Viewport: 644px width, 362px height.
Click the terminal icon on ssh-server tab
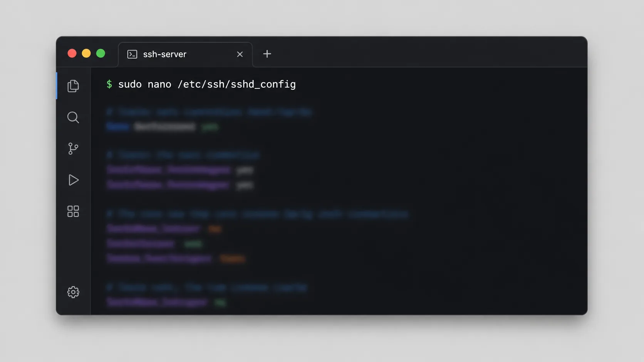pyautogui.click(x=132, y=54)
